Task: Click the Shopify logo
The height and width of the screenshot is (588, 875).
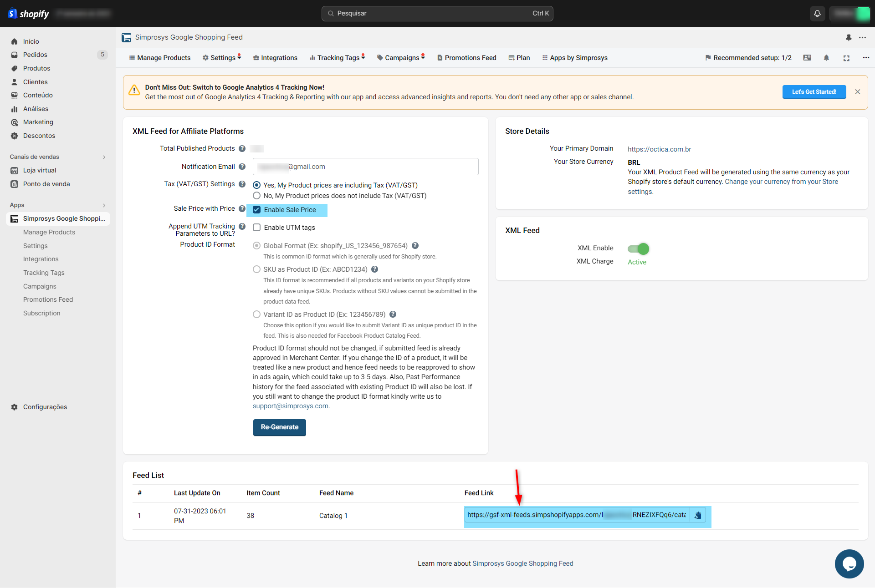Action: 28,14
